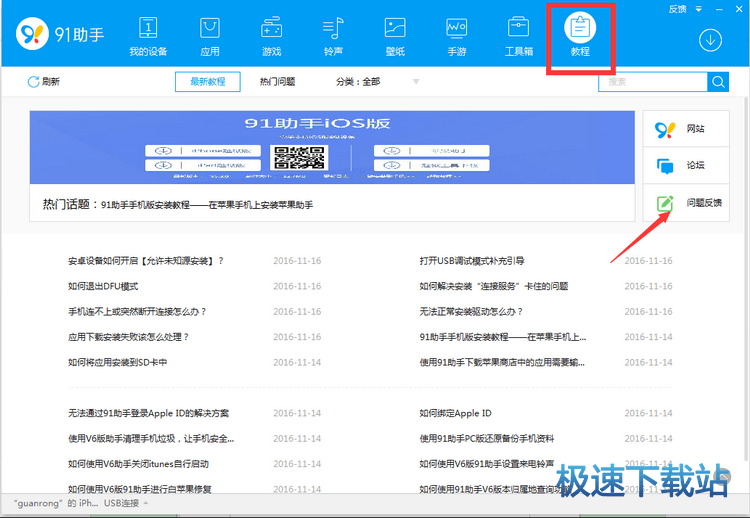Viewport: 750px width, 518px height.
Task: Open list article 91助手手机版安装教程——在苹果手机上...
Action: click(x=503, y=337)
